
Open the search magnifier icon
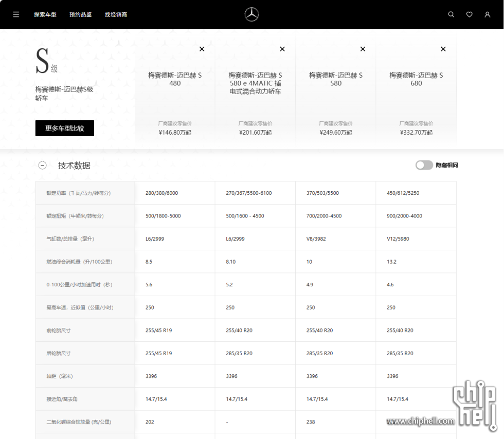[452, 14]
